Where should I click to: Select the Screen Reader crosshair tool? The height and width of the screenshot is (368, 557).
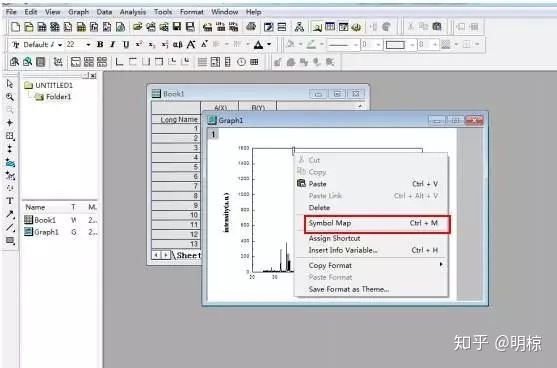pyautogui.click(x=10, y=123)
